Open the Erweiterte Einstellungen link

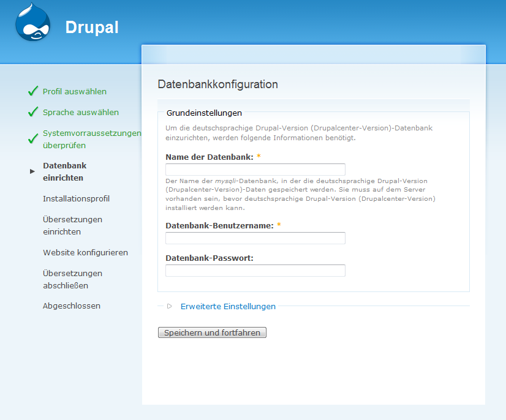point(228,306)
